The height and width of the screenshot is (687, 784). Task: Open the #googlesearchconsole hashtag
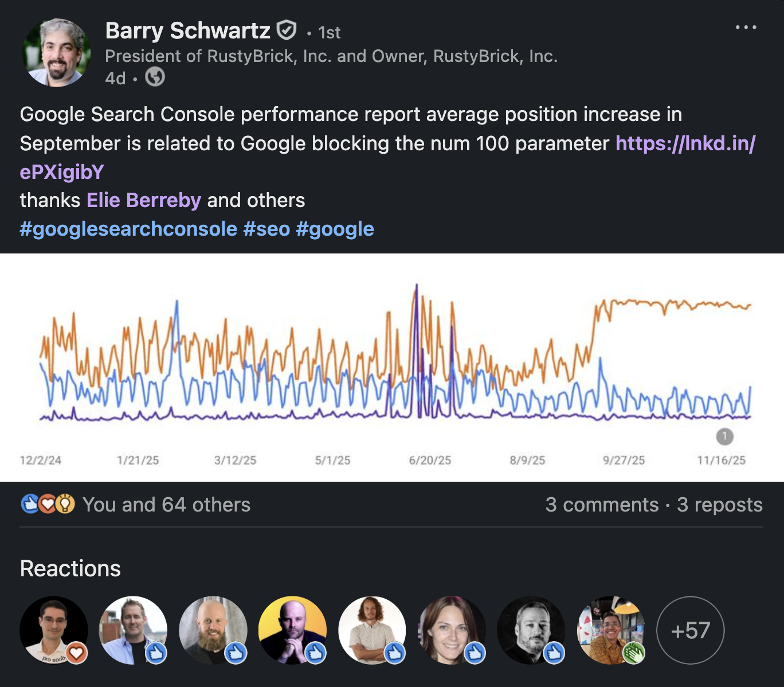[x=128, y=229]
